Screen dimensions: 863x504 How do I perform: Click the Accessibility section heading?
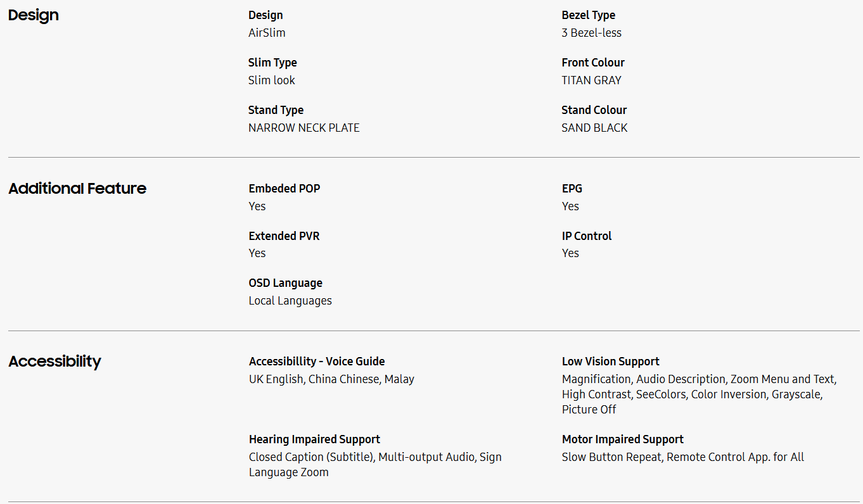click(x=54, y=362)
